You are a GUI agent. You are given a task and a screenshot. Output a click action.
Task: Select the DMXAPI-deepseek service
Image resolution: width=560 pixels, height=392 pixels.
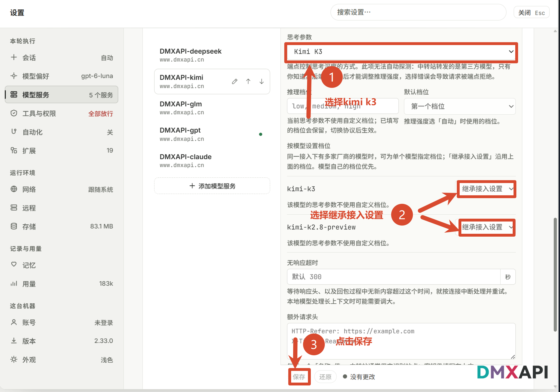click(x=212, y=55)
